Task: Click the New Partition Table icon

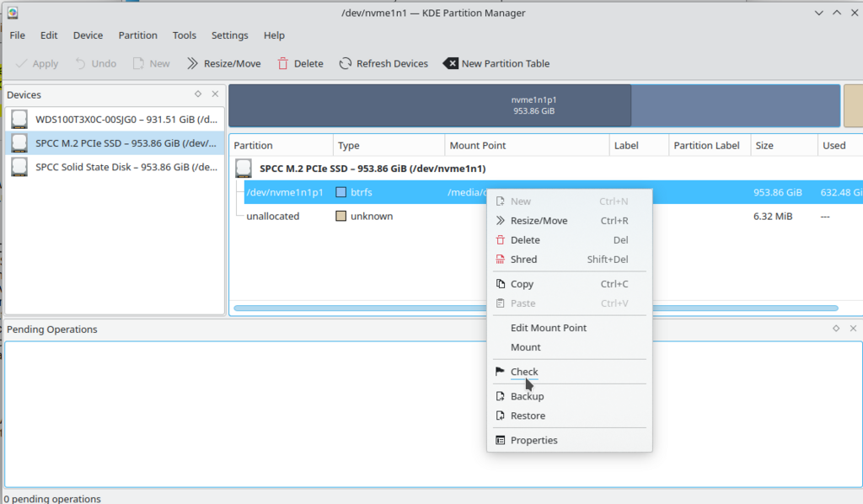Action: click(451, 63)
